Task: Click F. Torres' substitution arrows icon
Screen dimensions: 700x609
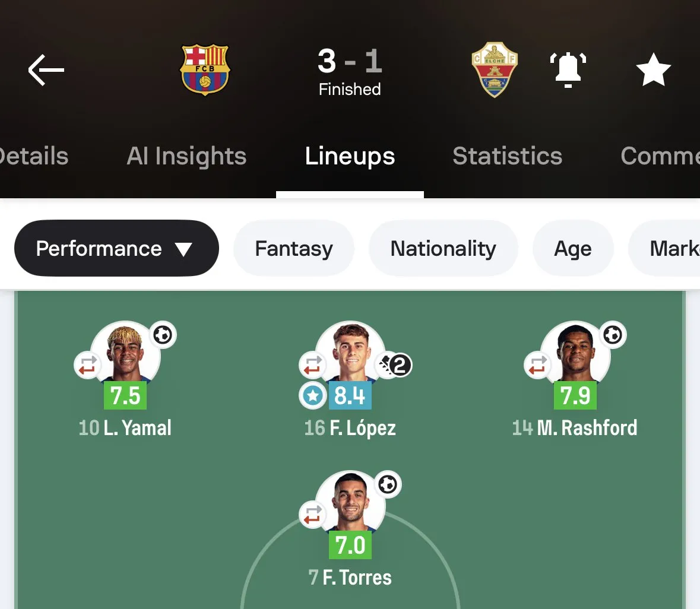Action: 312,514
